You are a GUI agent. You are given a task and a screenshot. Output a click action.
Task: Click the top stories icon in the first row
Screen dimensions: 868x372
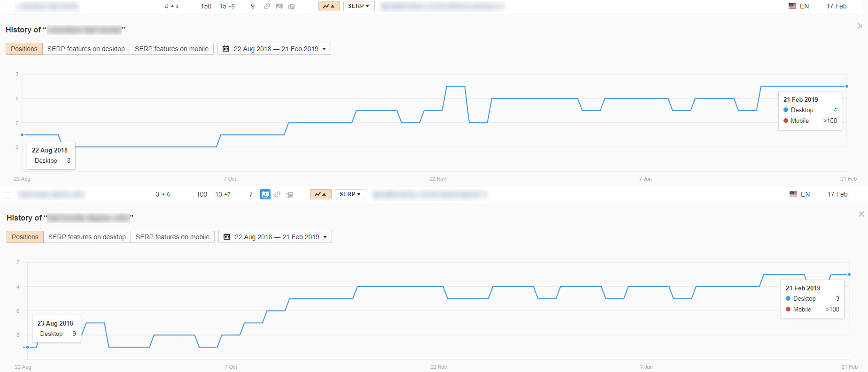[292, 7]
